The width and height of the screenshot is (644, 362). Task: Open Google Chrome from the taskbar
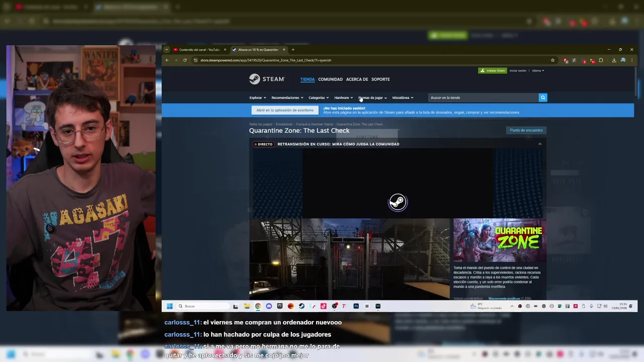258,306
